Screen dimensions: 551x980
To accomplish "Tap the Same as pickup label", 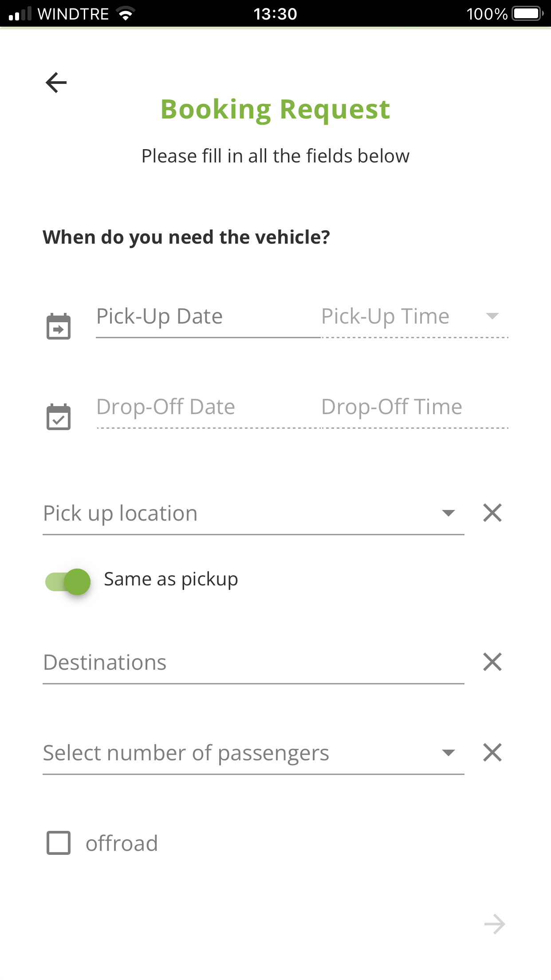I will coord(171,579).
